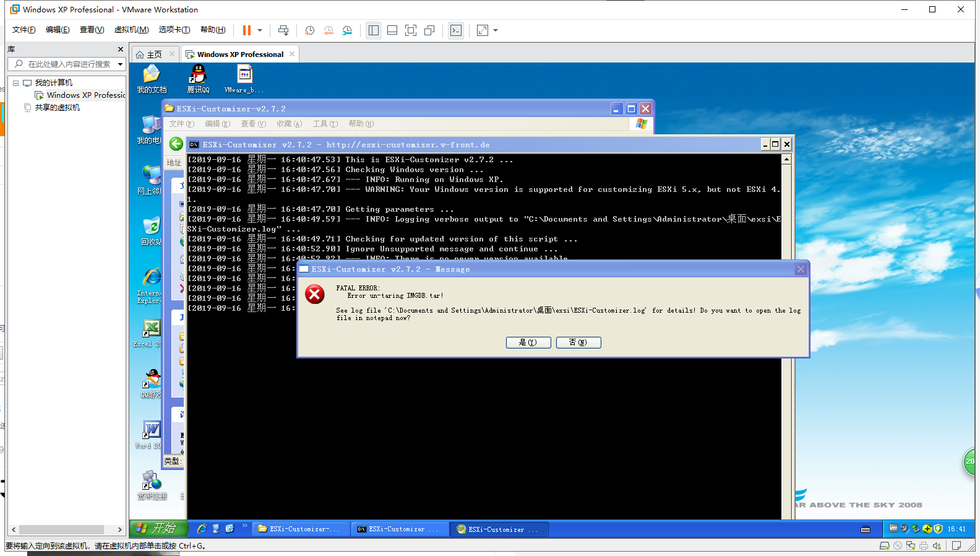Click the XP 开始 start button
Viewport: 980px width, 556px height.
[x=158, y=528]
